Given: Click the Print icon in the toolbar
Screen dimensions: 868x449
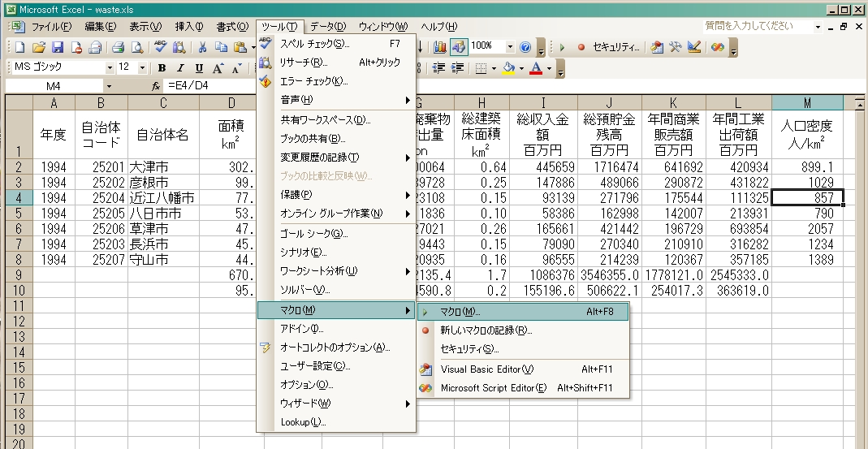Looking at the screenshot, I should 118,48.
